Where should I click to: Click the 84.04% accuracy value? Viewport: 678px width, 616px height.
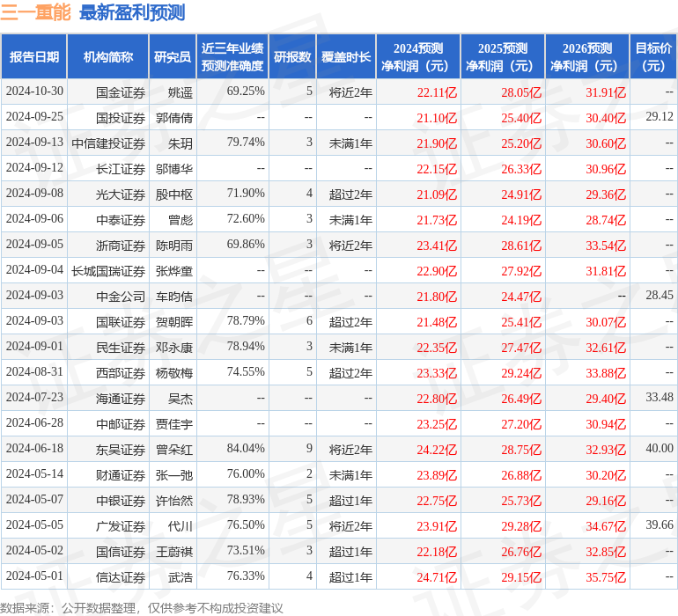[x=246, y=448]
